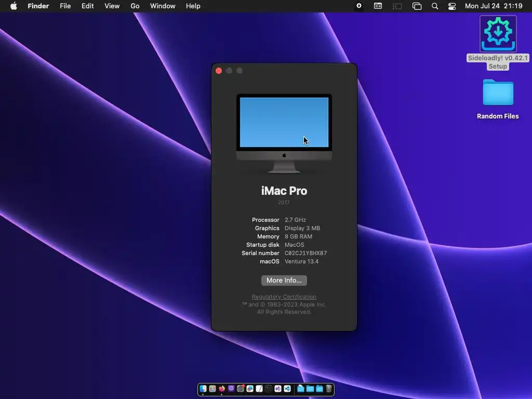
Task: Click the iMac Pro image
Action: coord(284,134)
